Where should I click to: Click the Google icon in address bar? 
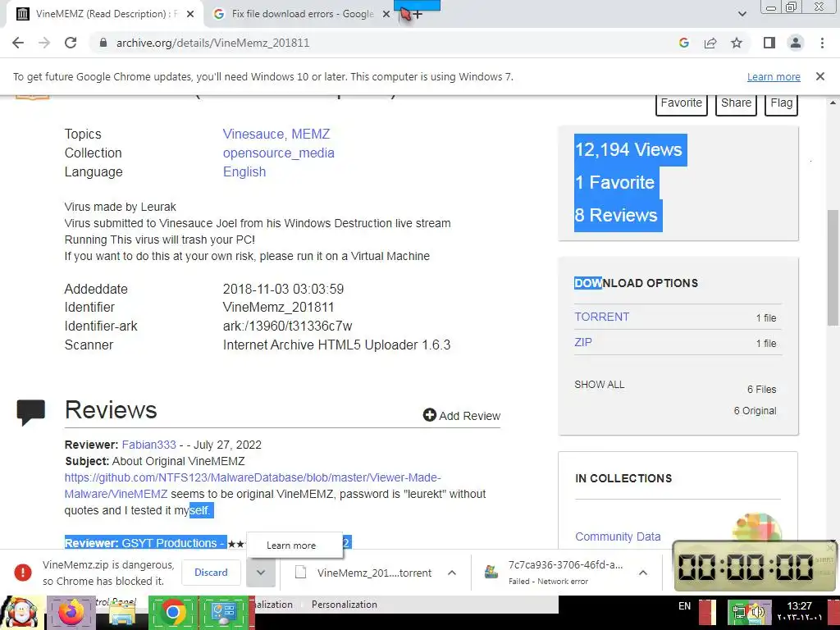click(x=683, y=43)
